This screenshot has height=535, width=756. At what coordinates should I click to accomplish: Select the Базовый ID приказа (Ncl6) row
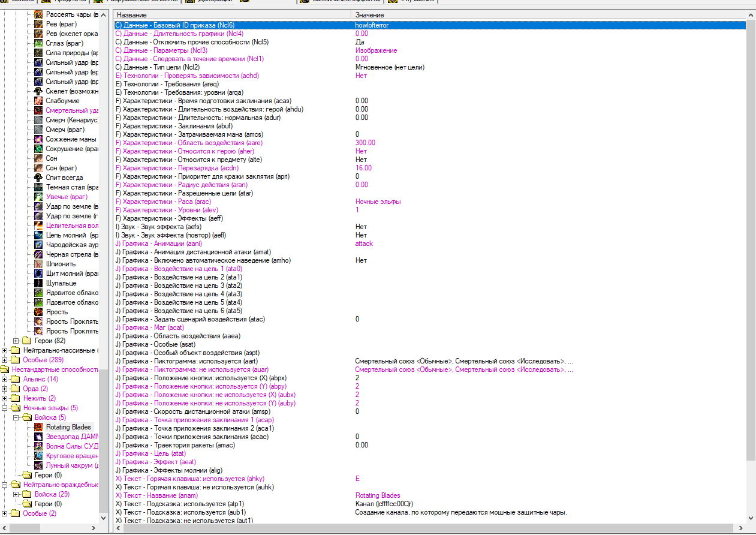(x=430, y=25)
